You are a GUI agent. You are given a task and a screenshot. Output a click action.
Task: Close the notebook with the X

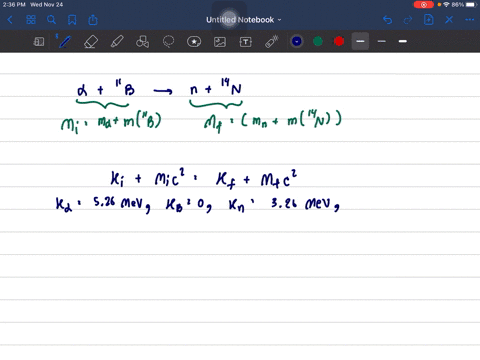tap(449, 20)
